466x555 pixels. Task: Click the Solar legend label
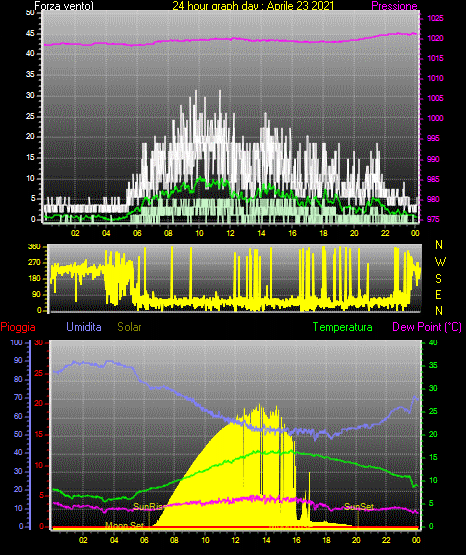(129, 327)
